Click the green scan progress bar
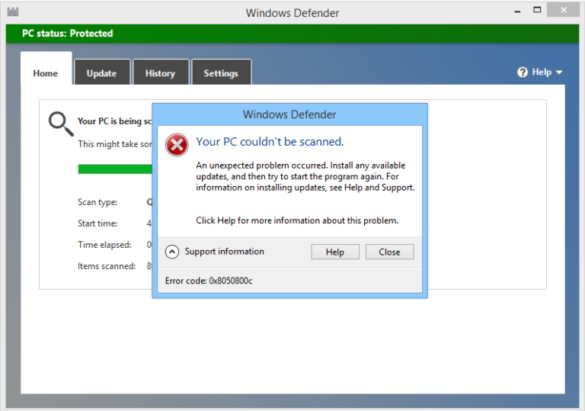585x411 pixels. click(x=115, y=169)
